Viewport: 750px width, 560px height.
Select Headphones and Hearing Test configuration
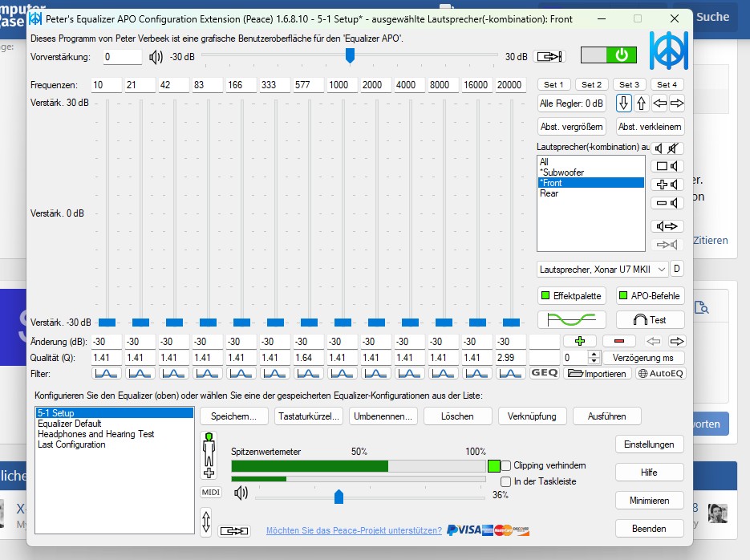(115, 434)
